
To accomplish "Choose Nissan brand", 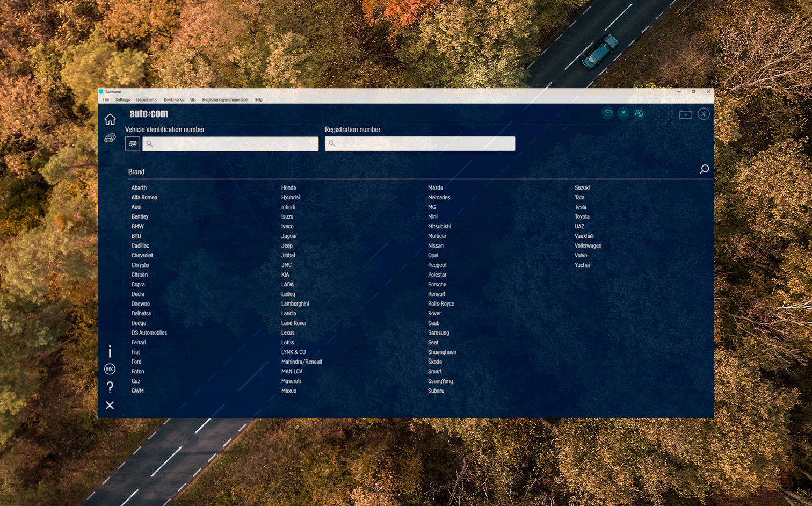I will 436,246.
